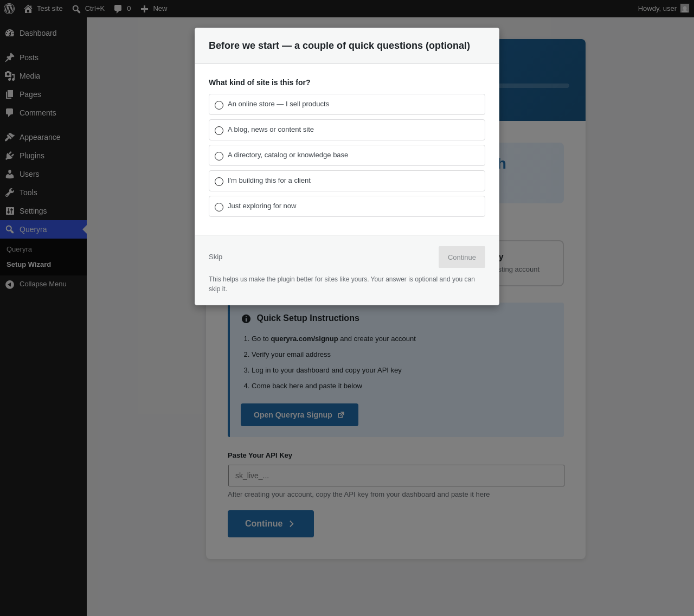694x616 pixels.
Task: Click the Tools wrench icon
Action: coord(10,193)
